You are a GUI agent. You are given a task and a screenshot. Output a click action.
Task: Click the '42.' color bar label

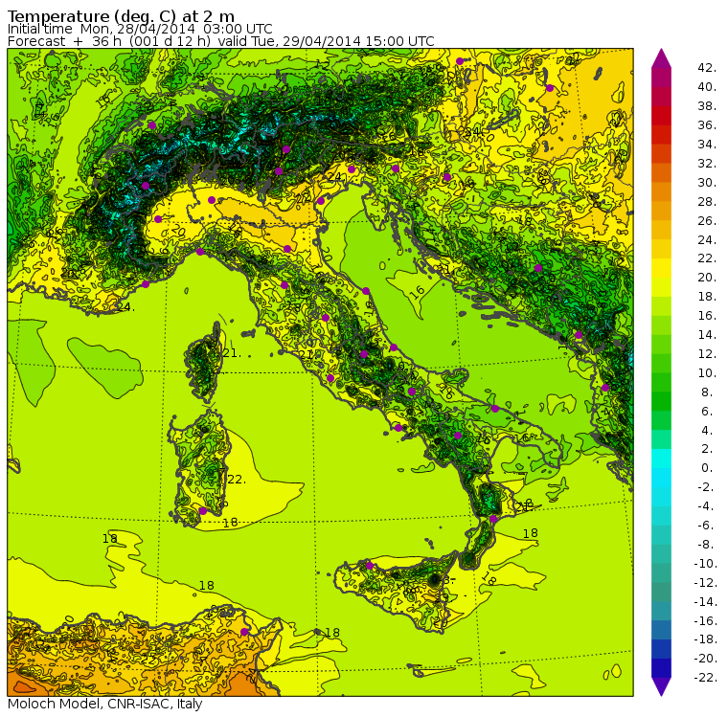tap(707, 68)
